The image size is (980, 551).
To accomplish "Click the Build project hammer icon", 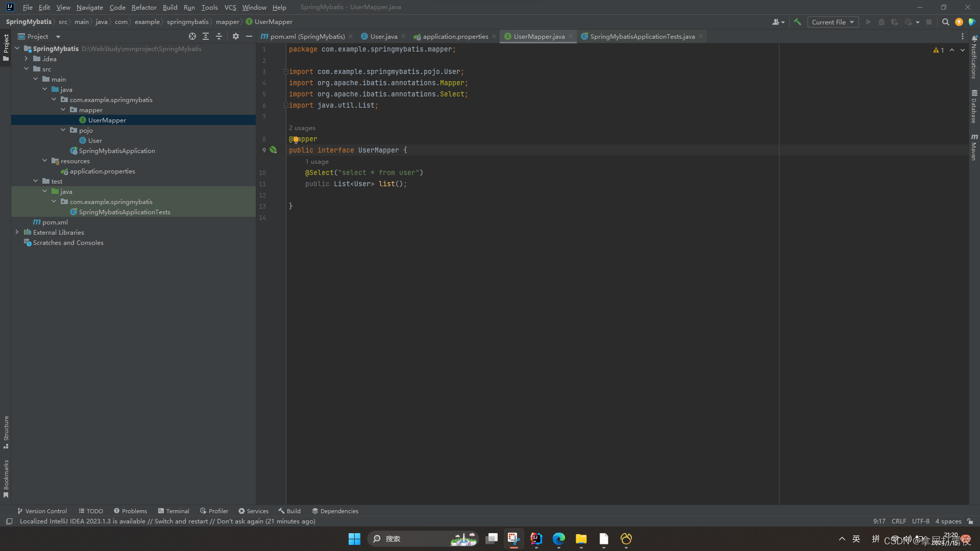I will 797,22.
